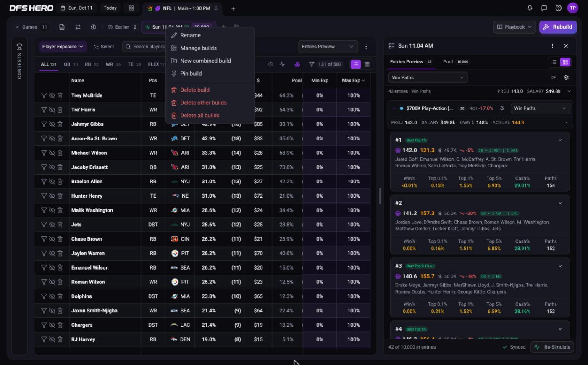
Task: Hide Tre' Harris with eye-slash icon
Action: [52, 110]
